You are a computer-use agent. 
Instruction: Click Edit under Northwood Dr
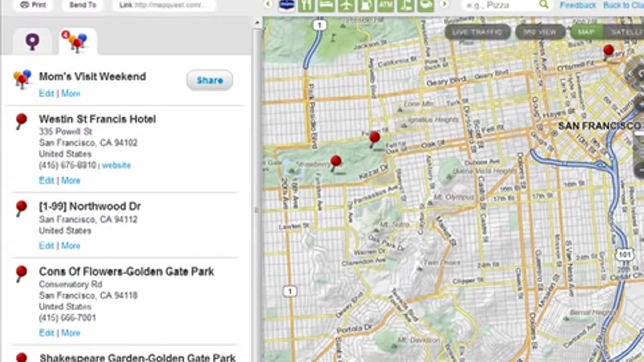[46, 246]
